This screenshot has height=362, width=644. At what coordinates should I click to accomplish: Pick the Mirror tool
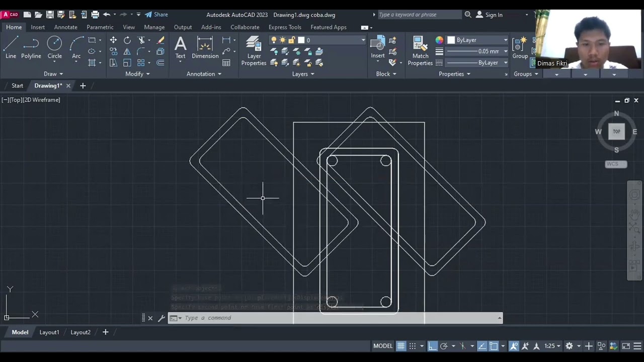tap(127, 51)
